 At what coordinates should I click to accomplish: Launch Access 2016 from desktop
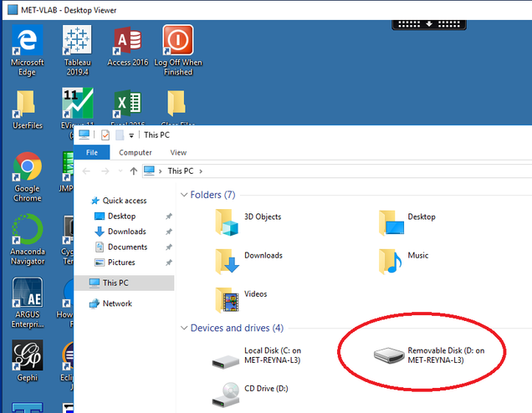tap(127, 40)
